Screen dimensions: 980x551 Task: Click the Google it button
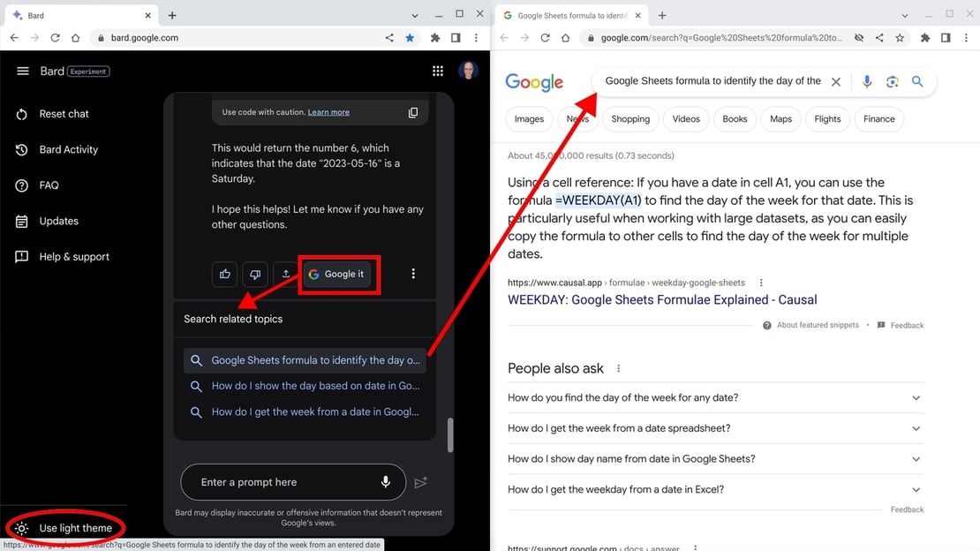coord(339,274)
